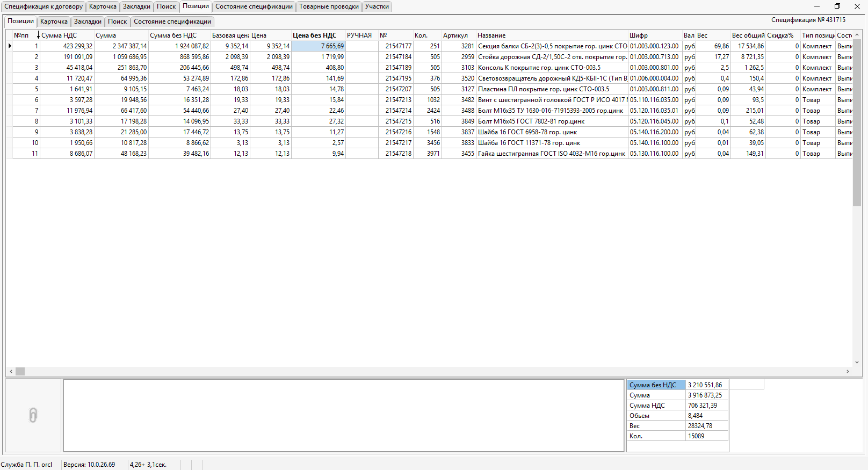The width and height of the screenshot is (868, 470).
Task: Click the Вес общий column header
Action: tap(748, 35)
